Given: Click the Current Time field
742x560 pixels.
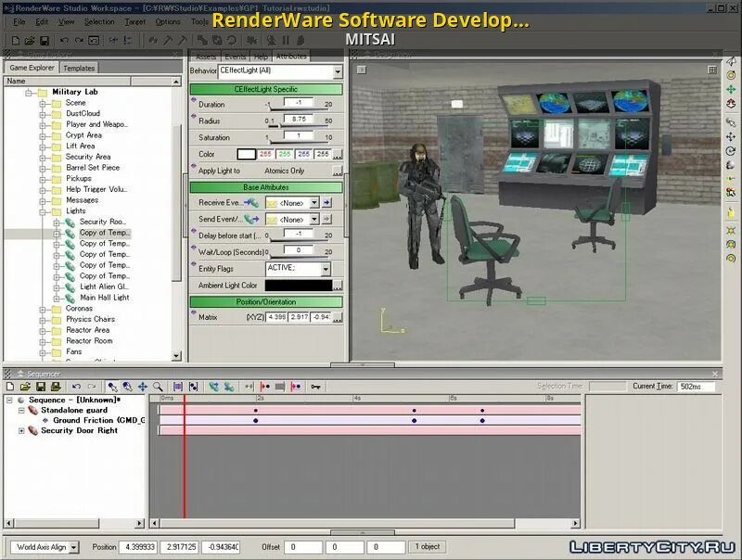Looking at the screenshot, I should (x=696, y=387).
